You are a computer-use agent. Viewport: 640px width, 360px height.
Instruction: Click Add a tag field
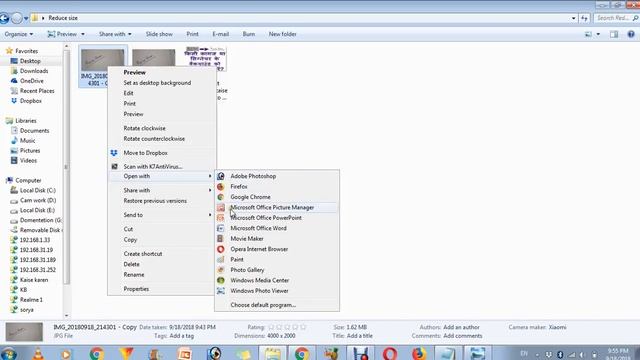[x=182, y=336]
